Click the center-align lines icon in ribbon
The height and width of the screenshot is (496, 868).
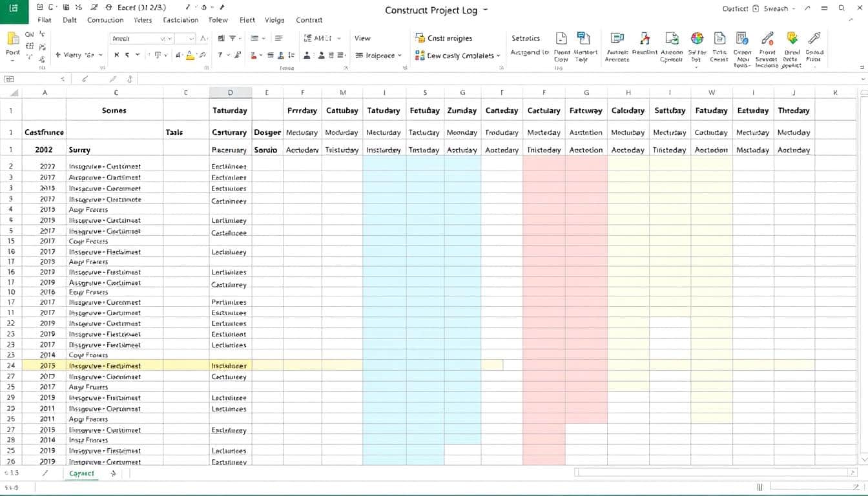(x=254, y=39)
